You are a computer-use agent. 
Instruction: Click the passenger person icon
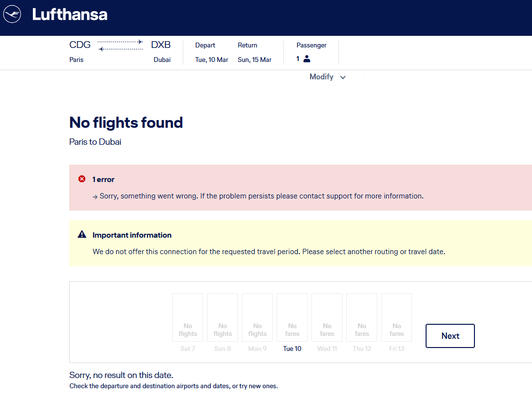pos(307,59)
